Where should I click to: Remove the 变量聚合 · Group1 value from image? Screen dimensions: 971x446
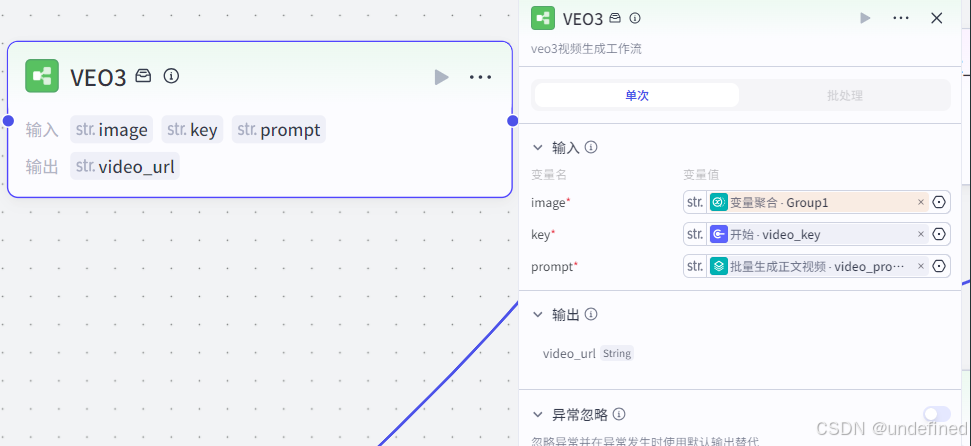[921, 202]
